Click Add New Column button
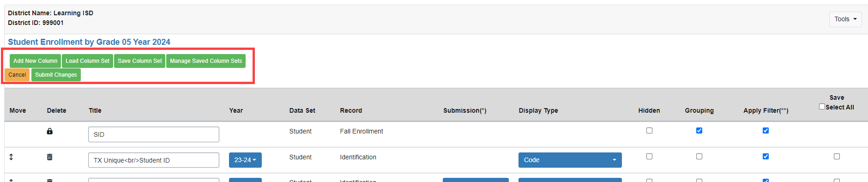 click(35, 61)
